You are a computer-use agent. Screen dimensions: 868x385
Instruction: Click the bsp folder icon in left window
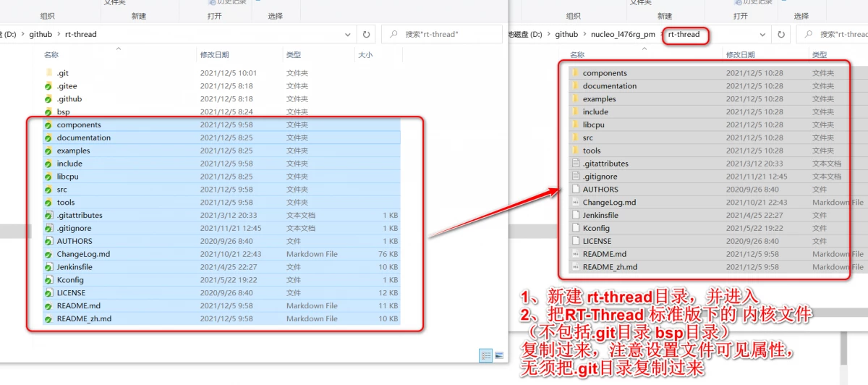click(48, 112)
